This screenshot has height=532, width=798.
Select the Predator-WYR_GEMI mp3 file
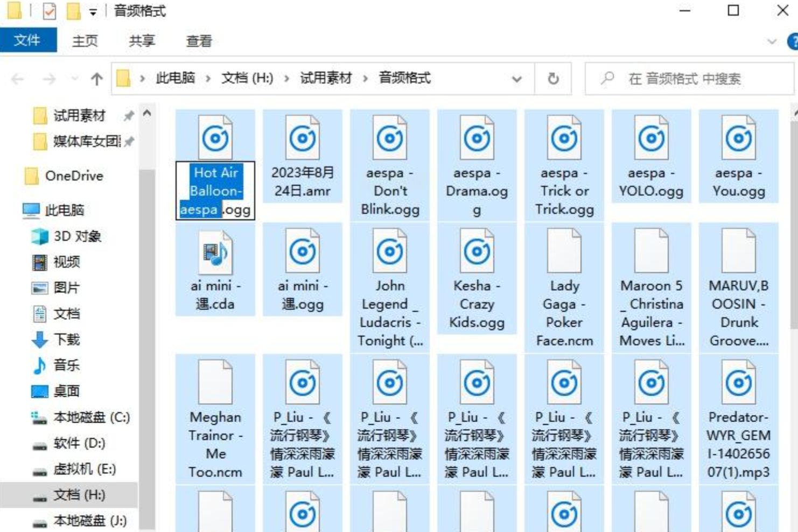pyautogui.click(x=739, y=419)
